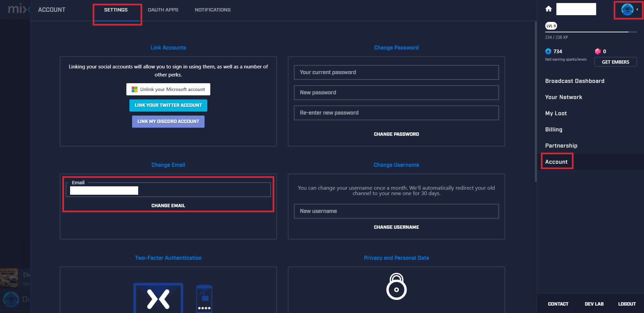The width and height of the screenshot is (644, 313).
Task: Click the GET EMBERS button
Action: tap(615, 62)
